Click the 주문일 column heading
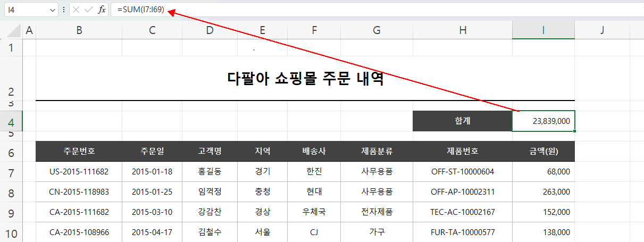The height and width of the screenshot is (242, 644). [x=152, y=152]
